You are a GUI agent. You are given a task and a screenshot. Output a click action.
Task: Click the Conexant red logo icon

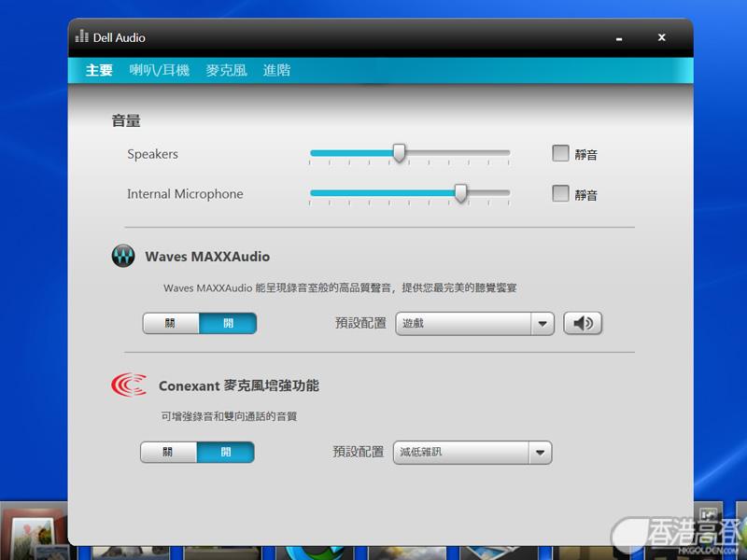point(129,385)
